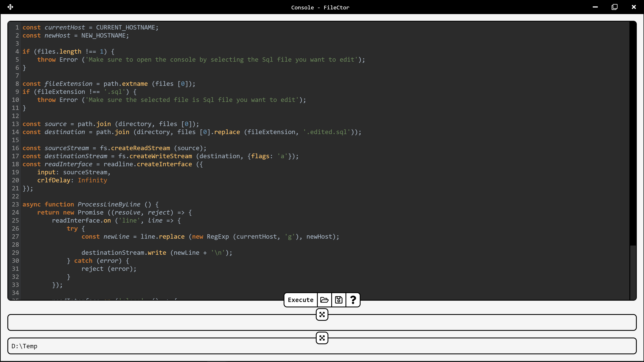The width and height of the screenshot is (644, 362).
Task: Save the script using the floppy disk icon
Action: pos(338,300)
